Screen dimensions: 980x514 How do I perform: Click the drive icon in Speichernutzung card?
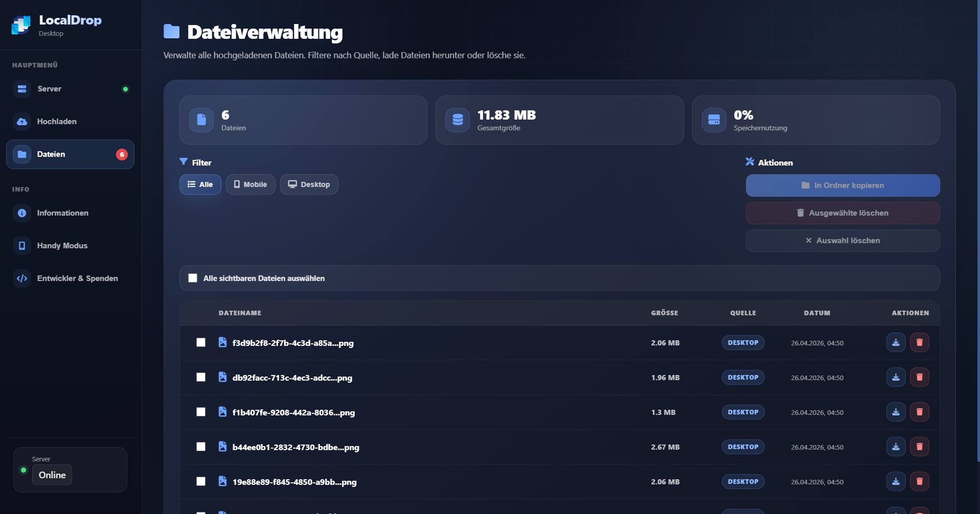click(714, 120)
